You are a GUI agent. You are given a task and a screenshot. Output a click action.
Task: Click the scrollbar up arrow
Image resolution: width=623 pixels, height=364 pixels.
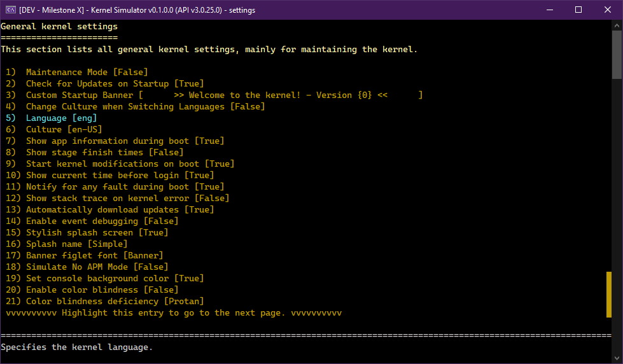click(617, 25)
